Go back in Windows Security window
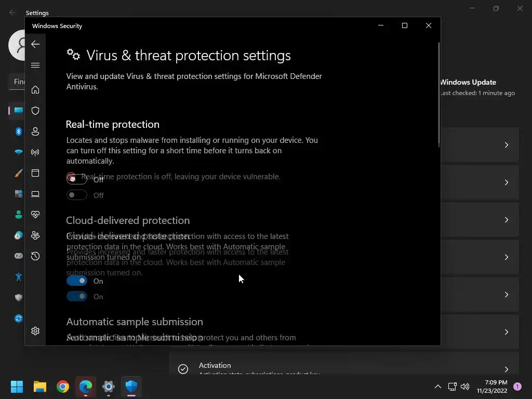 35,44
